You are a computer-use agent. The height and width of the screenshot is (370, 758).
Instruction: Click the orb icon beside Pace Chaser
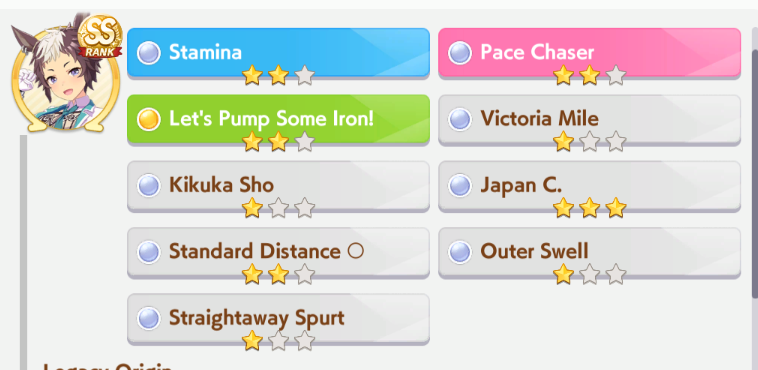460,52
